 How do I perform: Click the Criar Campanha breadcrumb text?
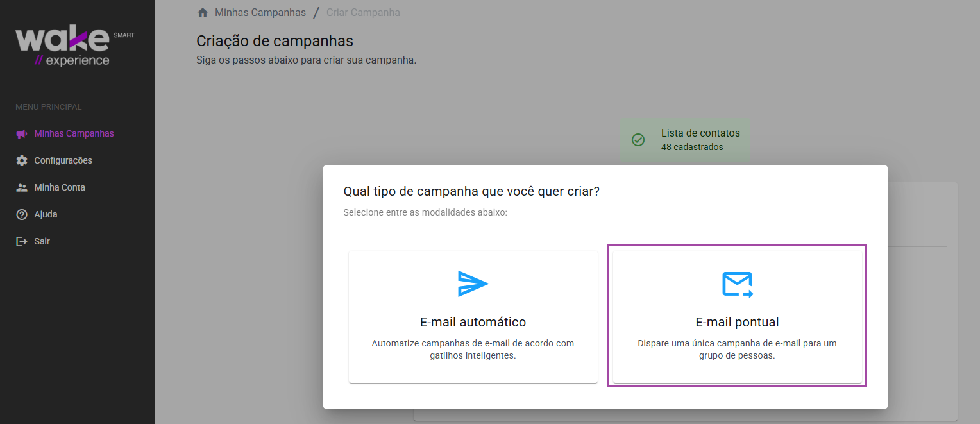pyautogui.click(x=363, y=12)
